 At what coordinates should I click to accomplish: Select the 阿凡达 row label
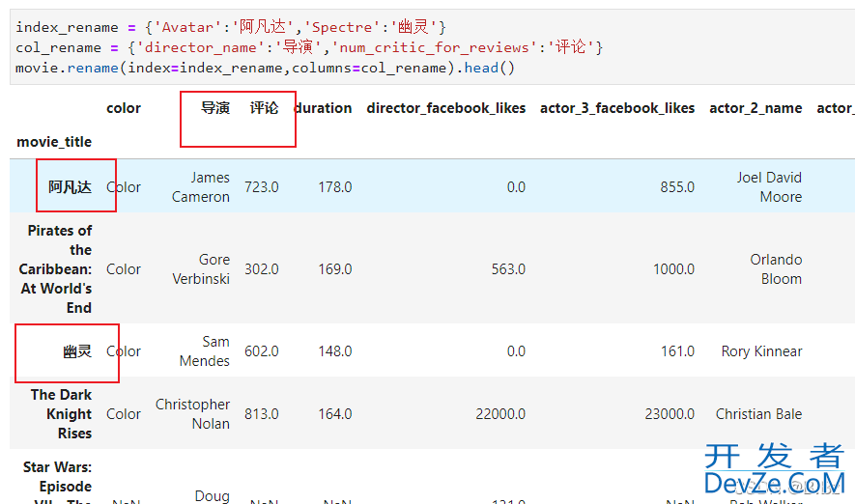[x=70, y=187]
